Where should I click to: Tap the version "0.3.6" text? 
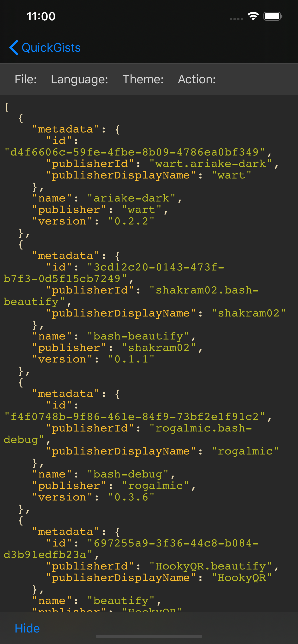tap(131, 497)
